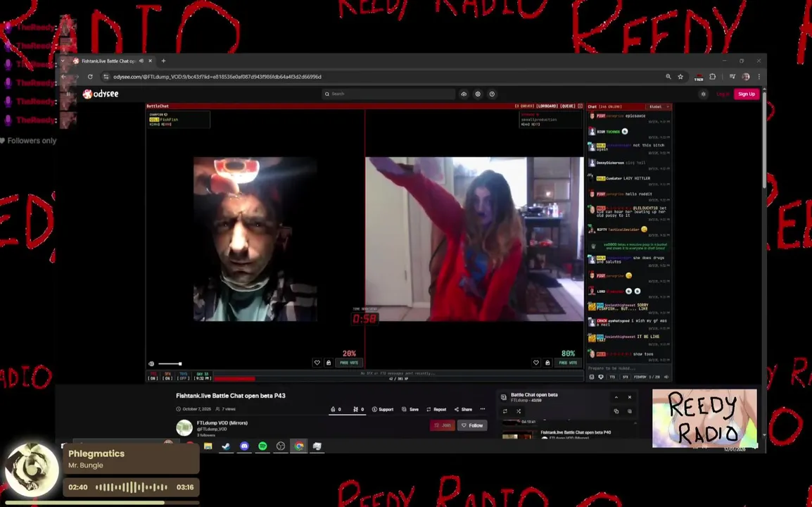Click the red XP progress bar
This screenshot has width=812, height=507.
234,378
